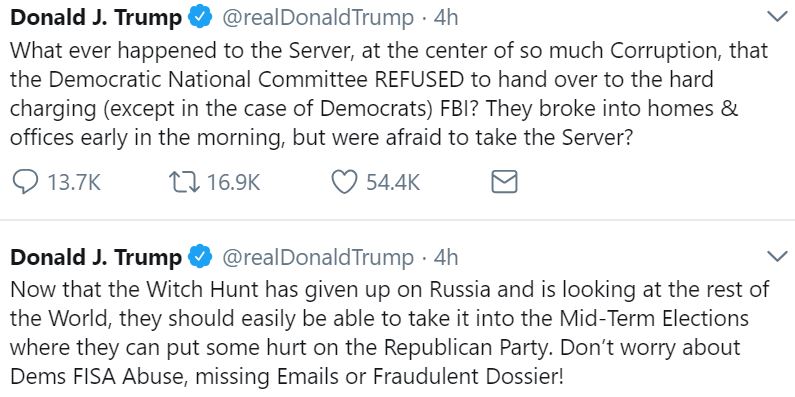This screenshot has height=397, width=795.
Task: Click the 54.4K likes count
Action: (x=393, y=183)
